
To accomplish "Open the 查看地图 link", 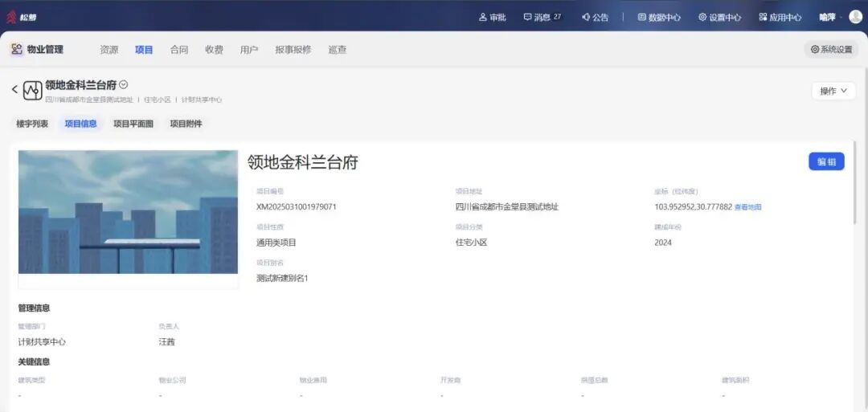I will click(748, 207).
